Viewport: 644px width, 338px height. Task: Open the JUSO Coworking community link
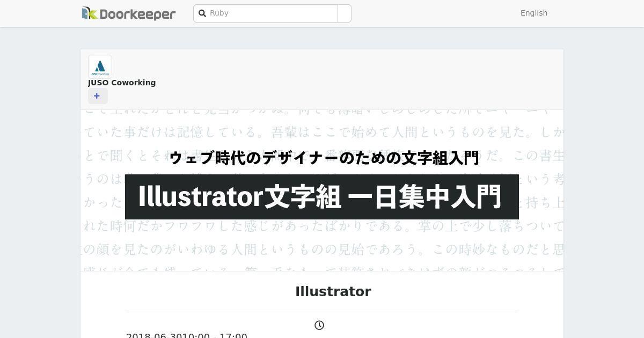(x=122, y=83)
